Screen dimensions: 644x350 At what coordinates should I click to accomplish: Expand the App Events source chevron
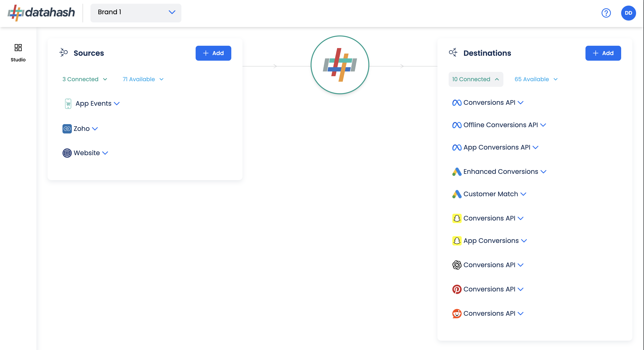(117, 104)
